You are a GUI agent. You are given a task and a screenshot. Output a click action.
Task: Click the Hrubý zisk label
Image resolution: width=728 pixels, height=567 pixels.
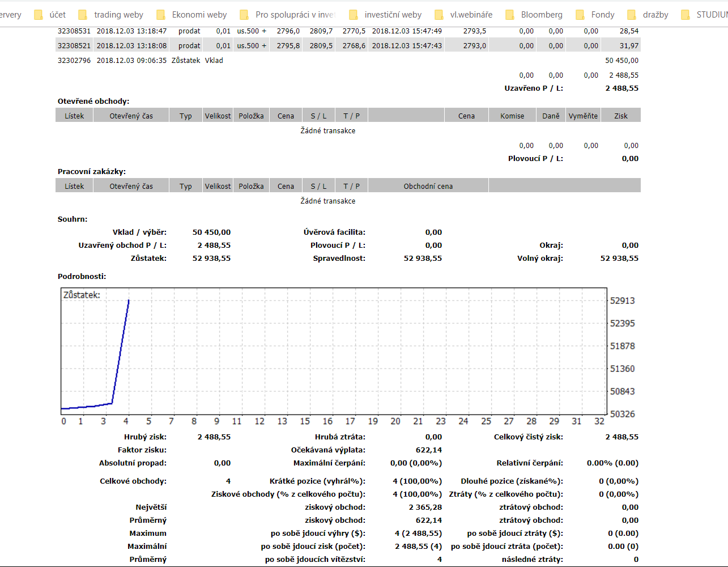146,437
